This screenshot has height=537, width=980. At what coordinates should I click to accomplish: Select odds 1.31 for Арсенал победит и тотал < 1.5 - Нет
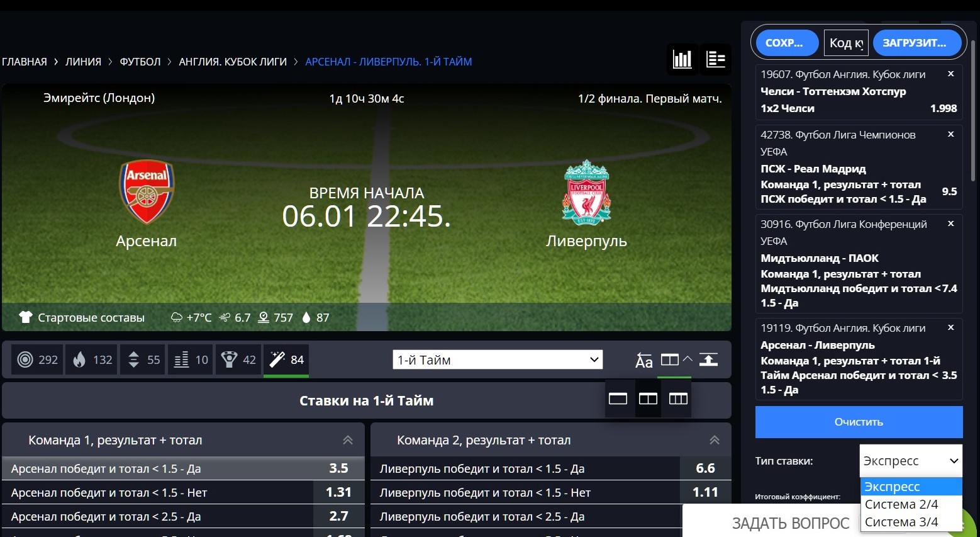[x=339, y=492]
